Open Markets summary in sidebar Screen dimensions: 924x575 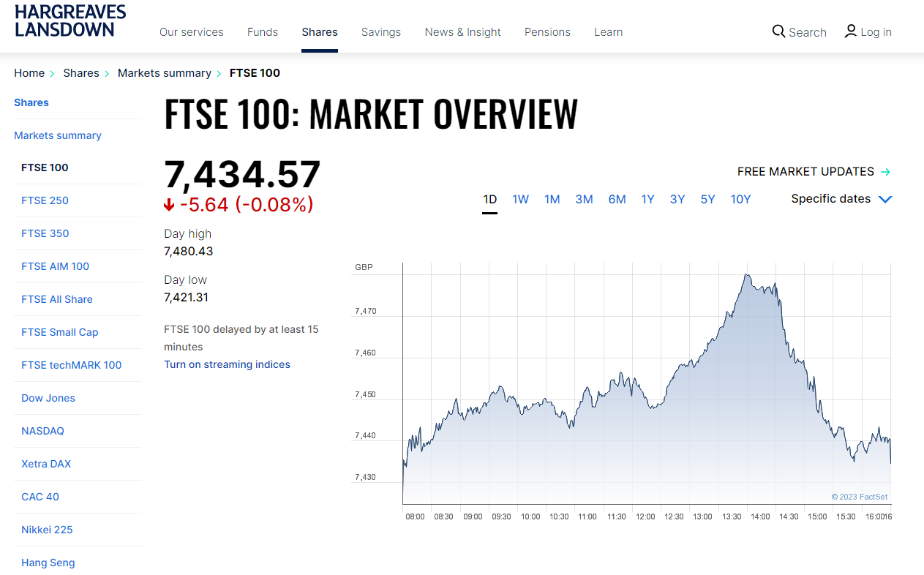coord(58,135)
